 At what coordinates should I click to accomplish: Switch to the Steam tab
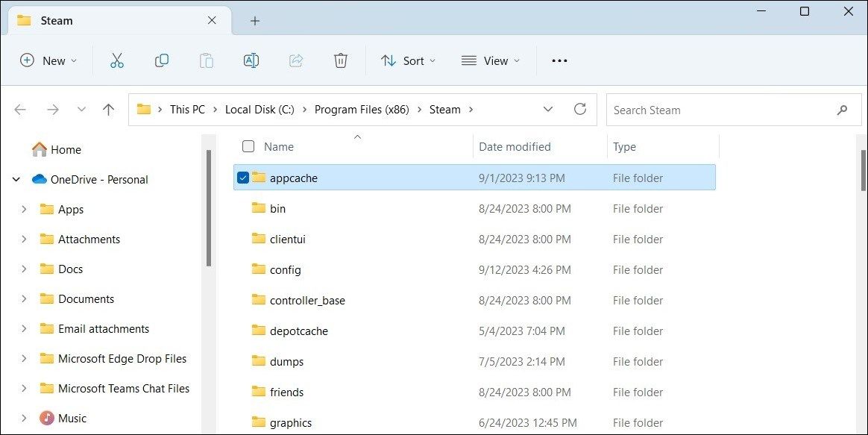pos(56,20)
